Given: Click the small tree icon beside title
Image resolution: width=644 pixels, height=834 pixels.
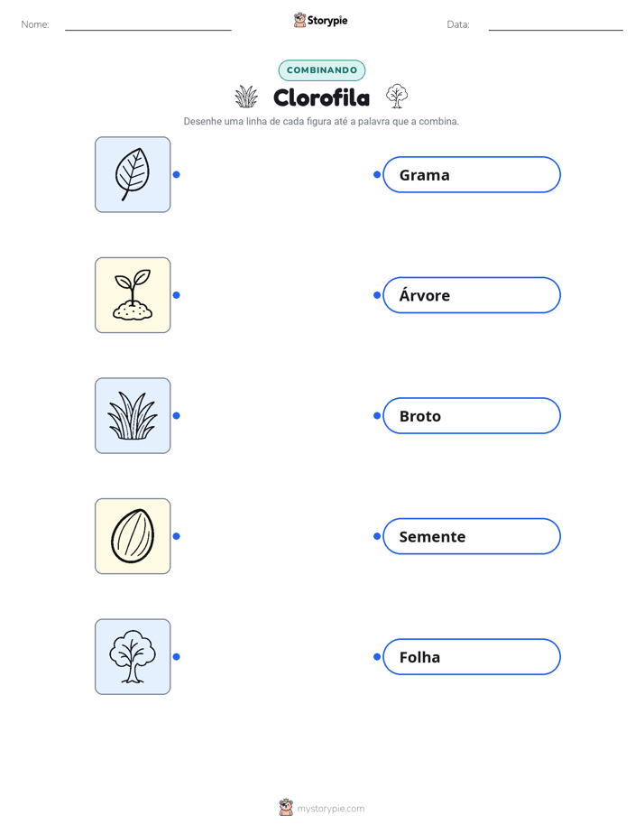Looking at the screenshot, I should pyautogui.click(x=397, y=97).
